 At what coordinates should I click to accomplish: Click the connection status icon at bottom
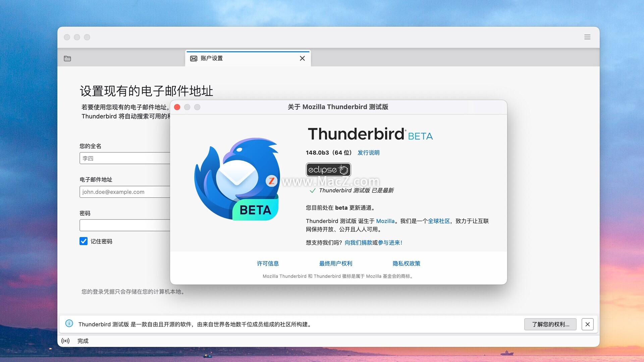click(65, 341)
